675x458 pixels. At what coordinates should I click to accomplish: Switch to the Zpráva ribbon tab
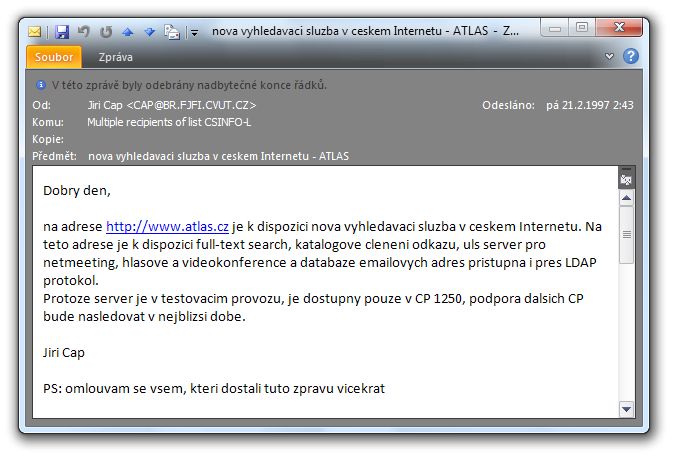(x=115, y=57)
